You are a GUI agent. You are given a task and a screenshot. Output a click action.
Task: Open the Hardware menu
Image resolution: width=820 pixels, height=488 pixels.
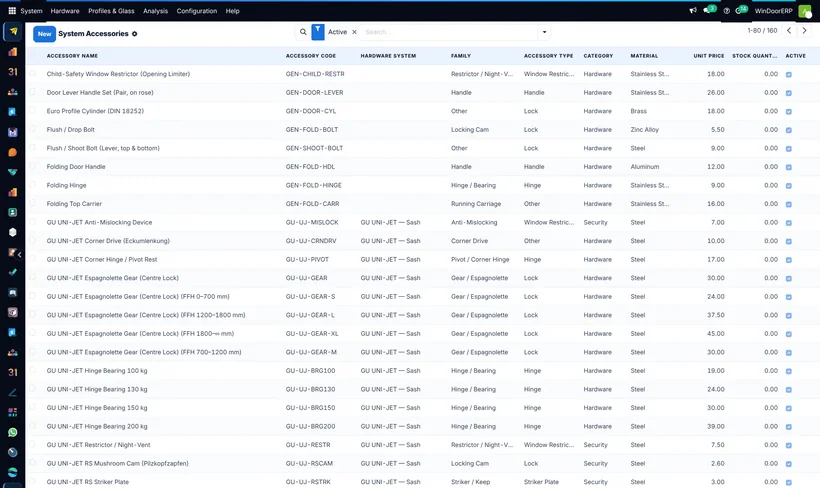[65, 10]
